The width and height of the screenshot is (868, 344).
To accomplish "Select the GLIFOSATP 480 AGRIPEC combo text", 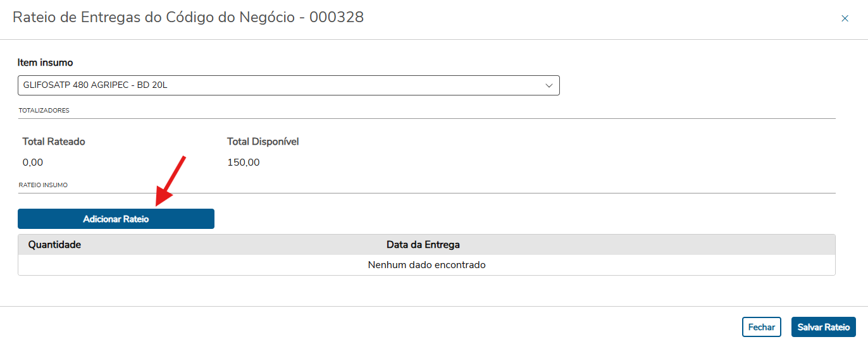I will click(95, 85).
